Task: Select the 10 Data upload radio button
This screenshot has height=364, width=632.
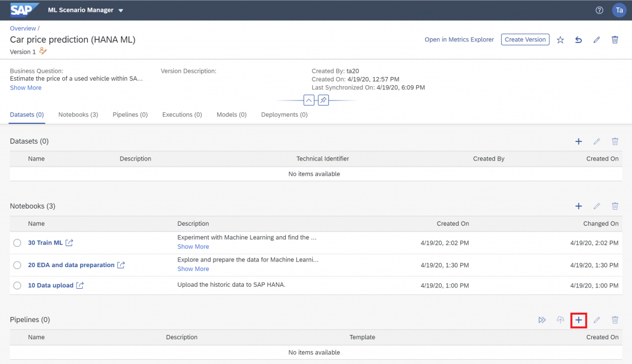Action: 17,286
